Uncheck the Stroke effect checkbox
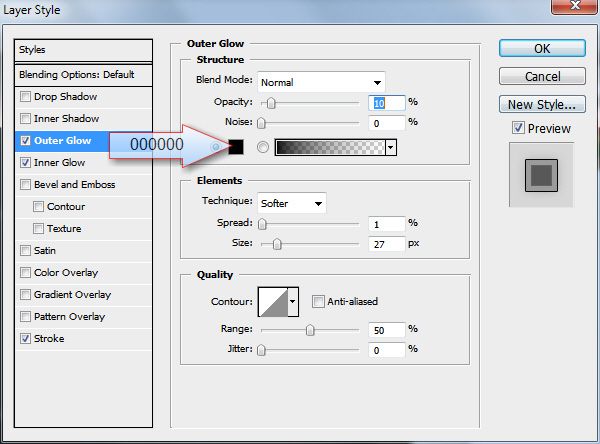Image resolution: width=600 pixels, height=444 pixels. [25, 338]
